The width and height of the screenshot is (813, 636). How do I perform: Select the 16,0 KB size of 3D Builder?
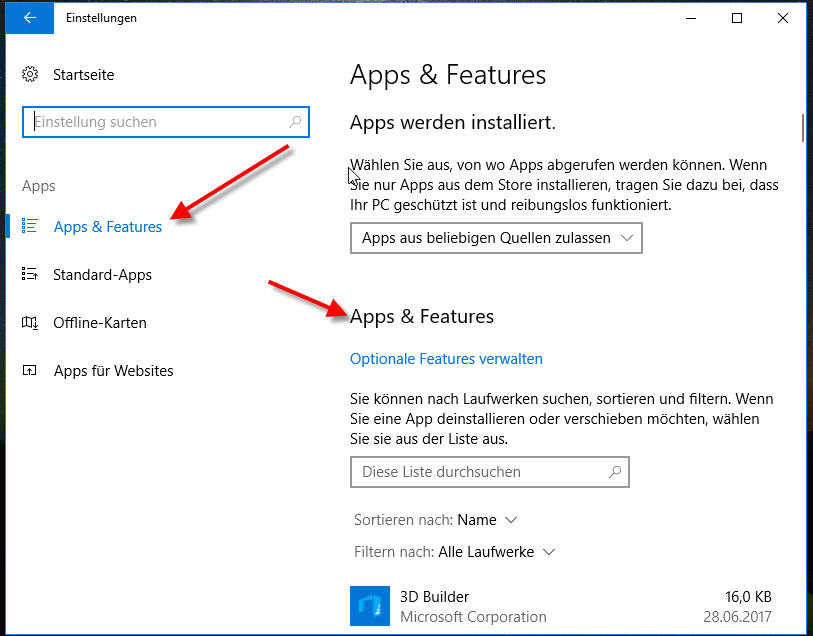[746, 597]
